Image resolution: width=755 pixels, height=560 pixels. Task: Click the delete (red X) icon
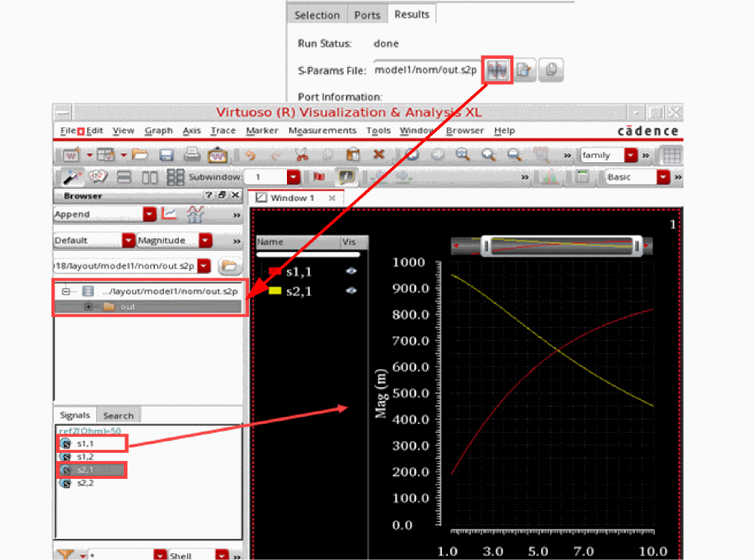tap(379, 154)
